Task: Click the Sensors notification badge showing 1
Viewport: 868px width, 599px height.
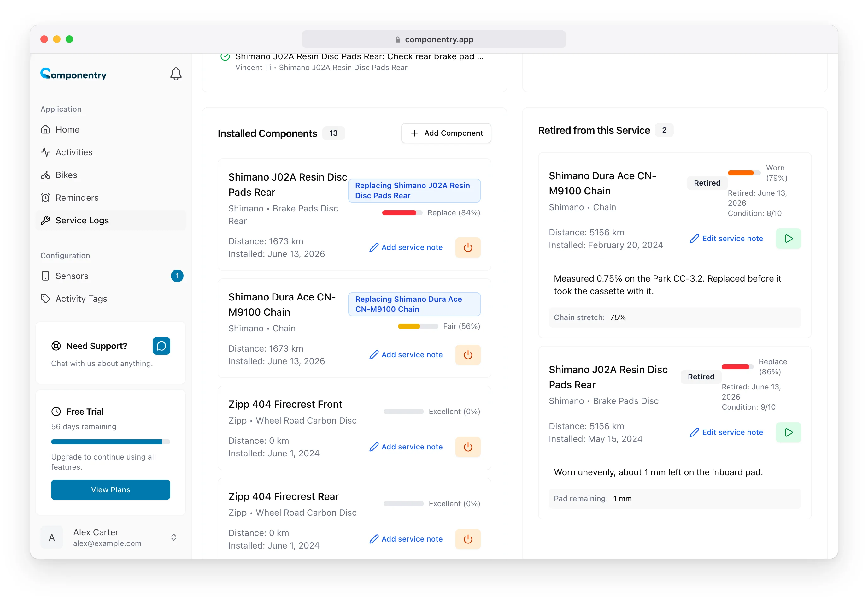Action: (x=177, y=276)
